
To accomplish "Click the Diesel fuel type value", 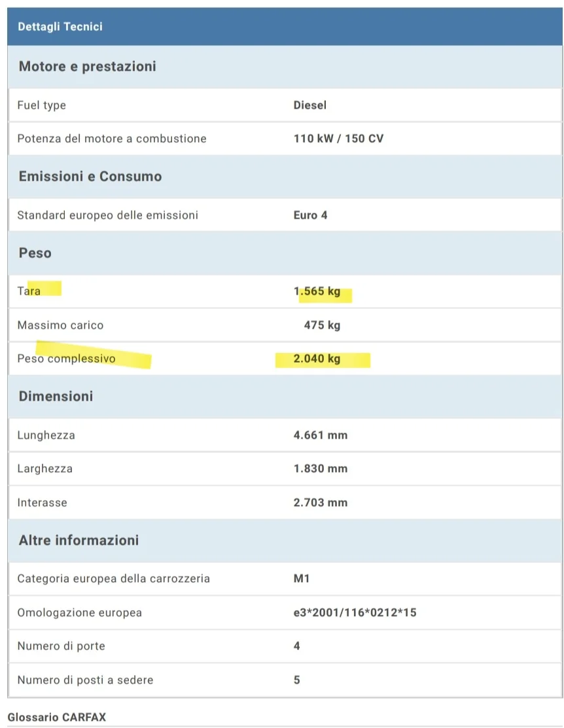I will (x=310, y=105).
